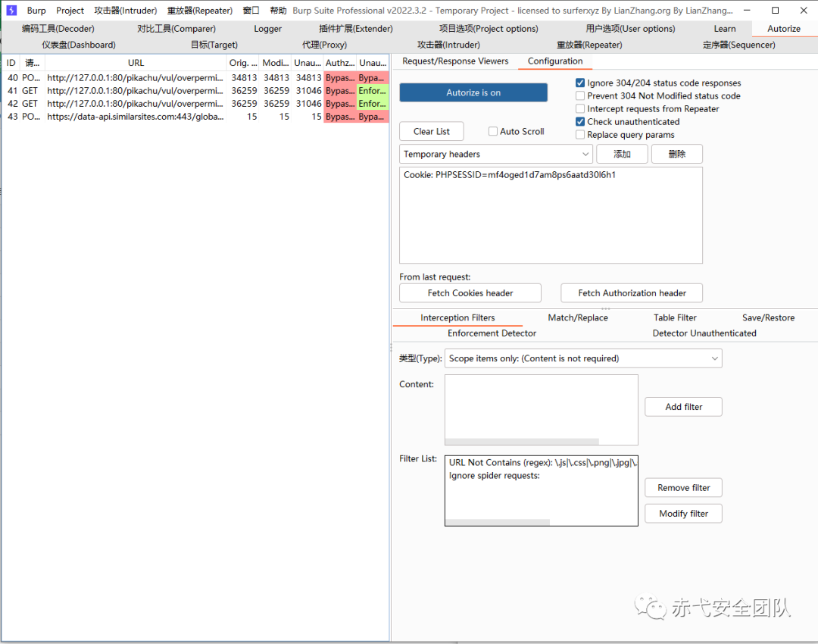Click into the Cookie header text area

551,215
